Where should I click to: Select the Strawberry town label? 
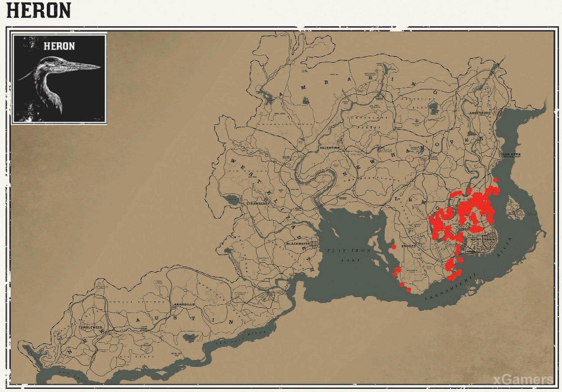pos(258,203)
